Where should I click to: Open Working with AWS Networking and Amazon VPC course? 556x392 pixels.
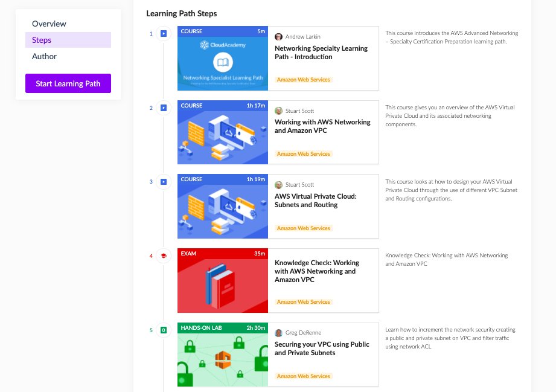coord(322,126)
